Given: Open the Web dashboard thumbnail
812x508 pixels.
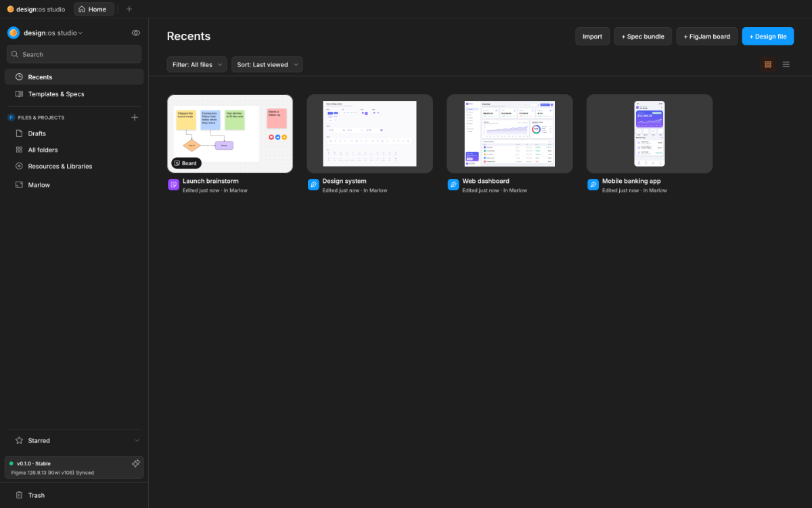Looking at the screenshot, I should (510, 133).
